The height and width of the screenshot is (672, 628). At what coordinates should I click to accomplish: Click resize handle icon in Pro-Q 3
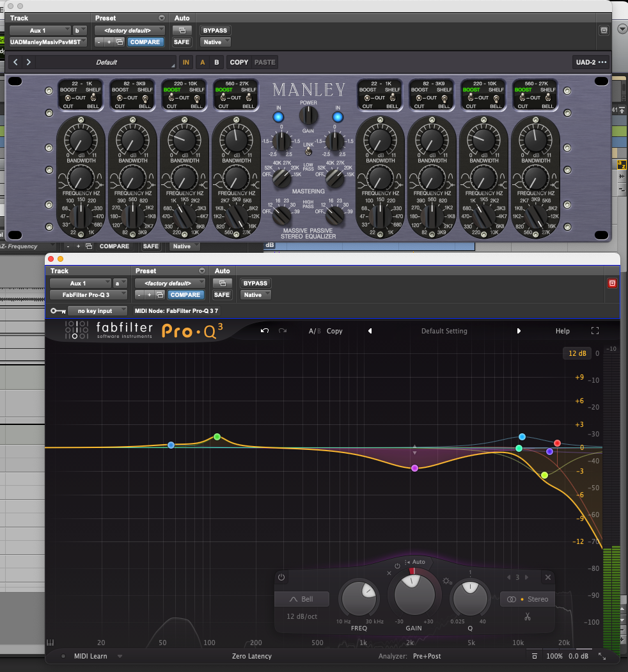pos(602,656)
